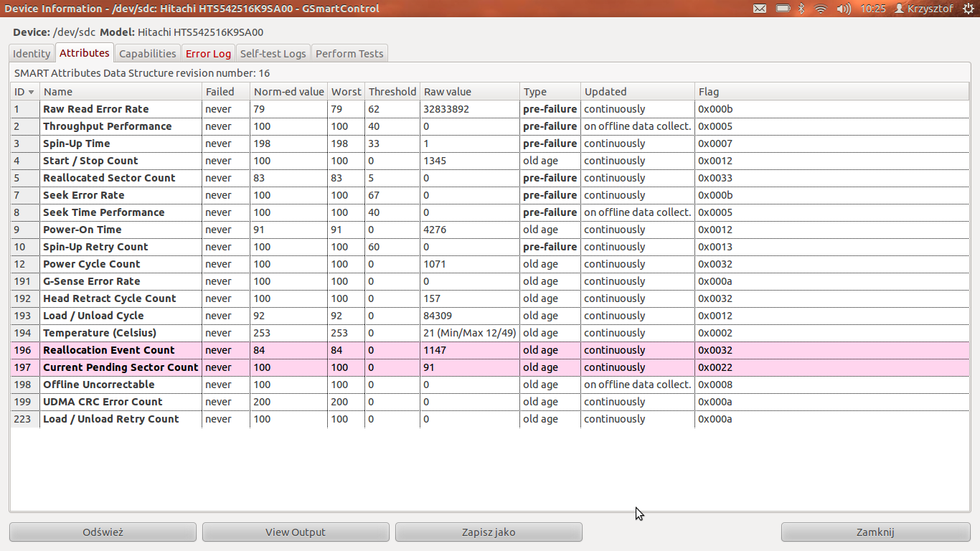980x551 pixels.
Task: Click the Hitachi HTS542516K9SA00 model text
Action: (200, 32)
